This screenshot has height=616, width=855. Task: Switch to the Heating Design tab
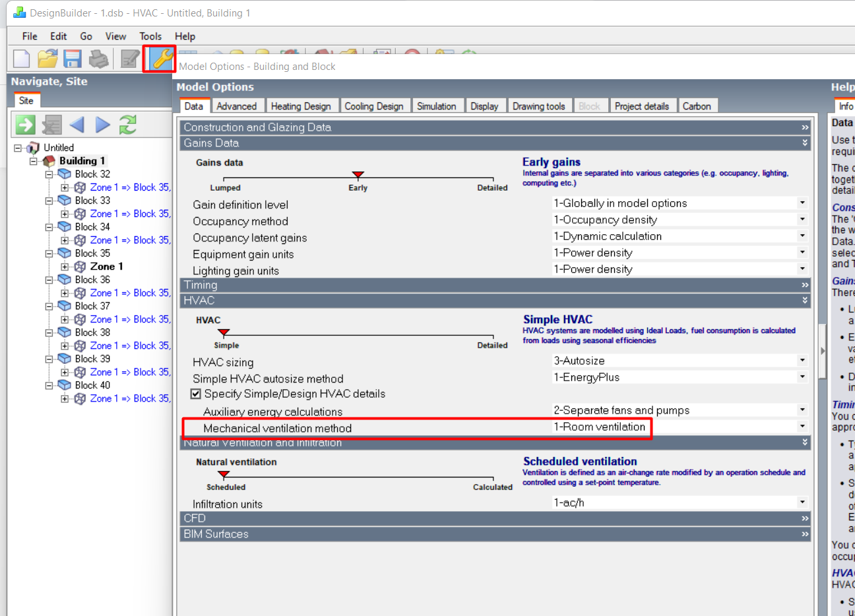301,106
